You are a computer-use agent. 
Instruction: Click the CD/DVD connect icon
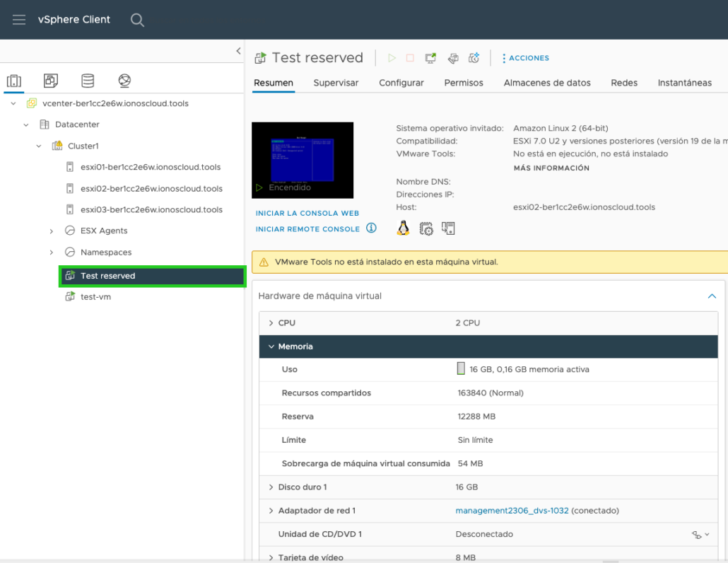696,535
